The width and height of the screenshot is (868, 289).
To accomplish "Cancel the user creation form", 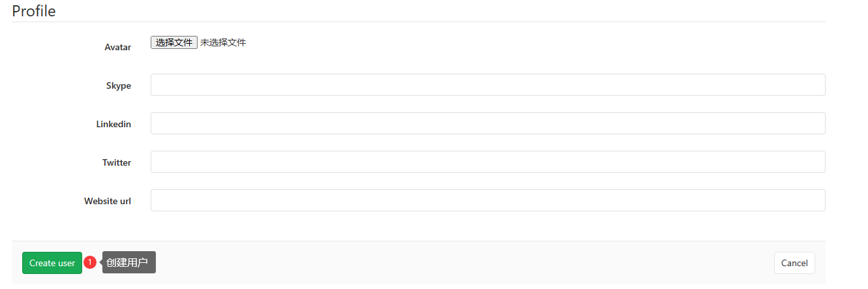I will 794,263.
